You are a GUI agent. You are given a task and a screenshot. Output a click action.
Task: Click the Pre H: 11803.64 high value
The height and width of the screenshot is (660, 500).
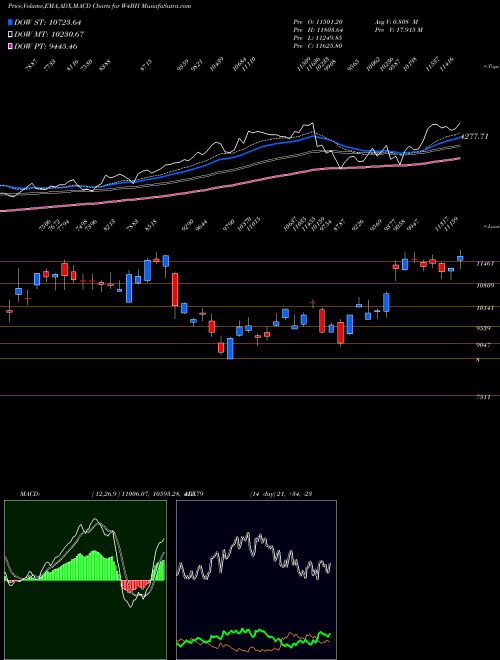pyautogui.click(x=319, y=29)
